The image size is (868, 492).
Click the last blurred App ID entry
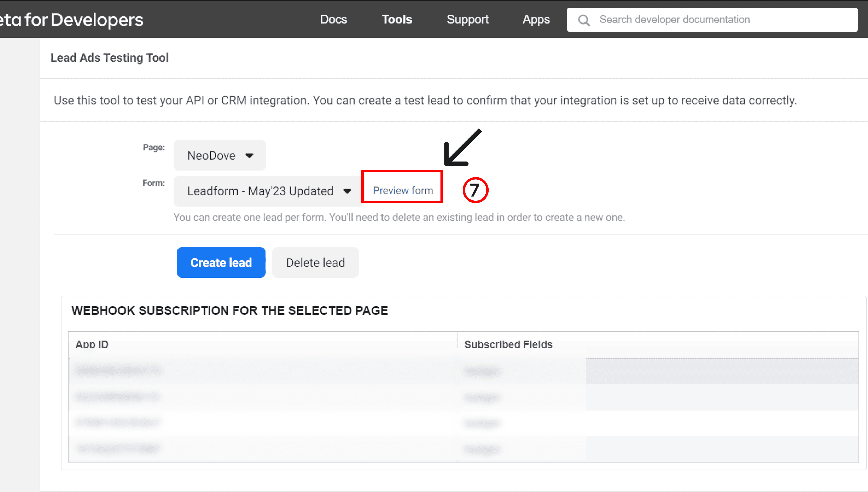pos(118,448)
